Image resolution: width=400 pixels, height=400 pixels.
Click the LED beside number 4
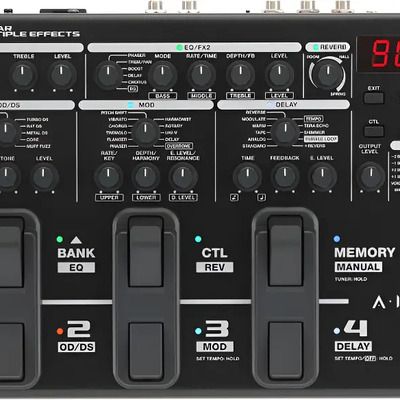coord(337,331)
